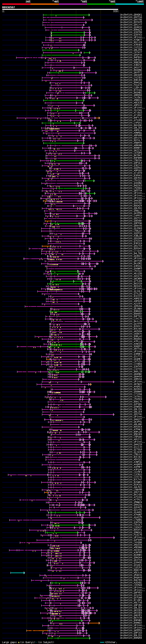Select hit label UniRef100_A7QW77
146x644 pixels.
click(x=131, y=40)
